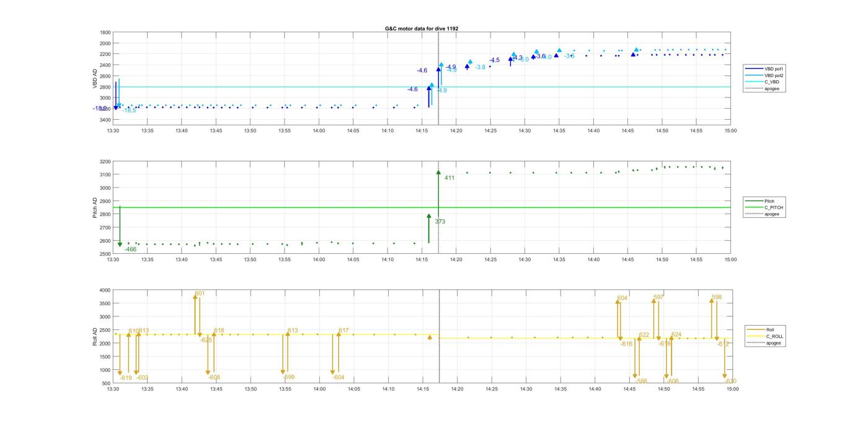Click the '-18.5' VBD label
Viewport: 868px width, 430px height.
pos(129,110)
